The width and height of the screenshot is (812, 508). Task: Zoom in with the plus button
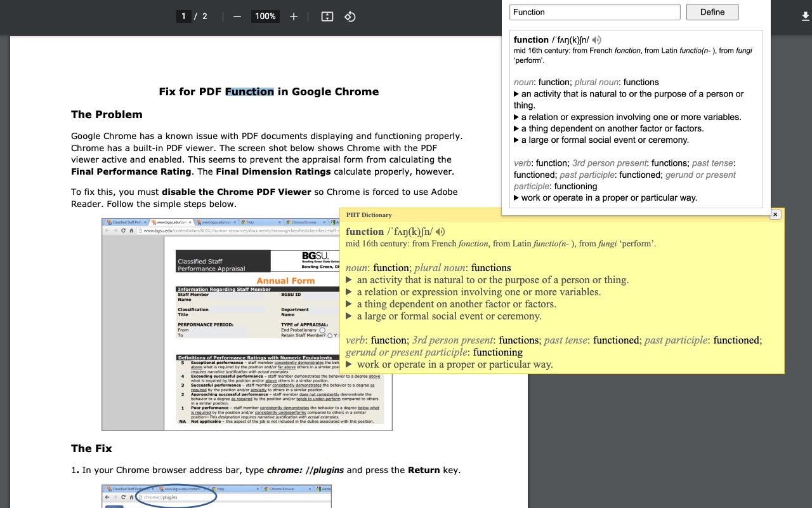(294, 17)
